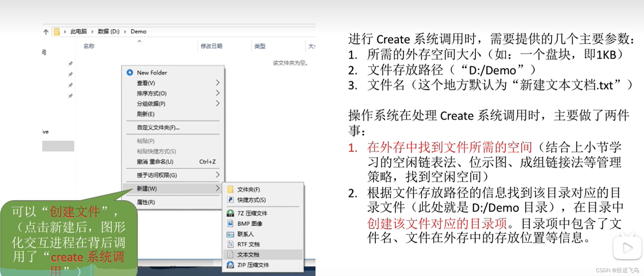Click the 文本文档 file icon

coord(230,255)
